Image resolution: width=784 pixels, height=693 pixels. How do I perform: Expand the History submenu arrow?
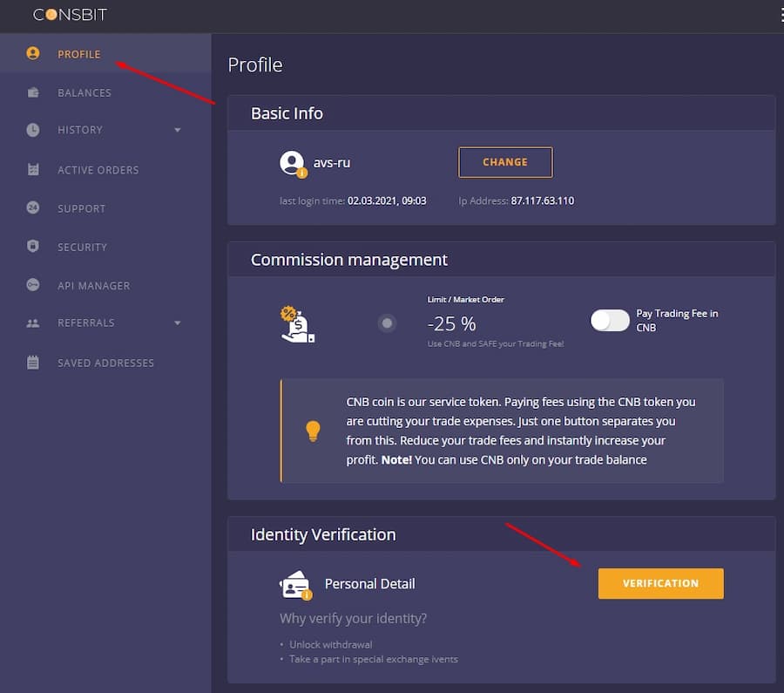178,130
